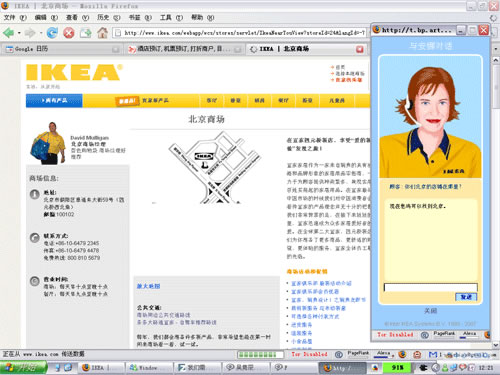Click the Gmail notifier icon in status bar
500x375 pixels.
pos(433,354)
